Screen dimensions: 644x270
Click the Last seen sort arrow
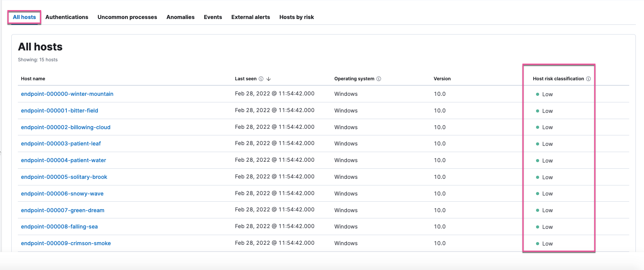[x=268, y=79]
